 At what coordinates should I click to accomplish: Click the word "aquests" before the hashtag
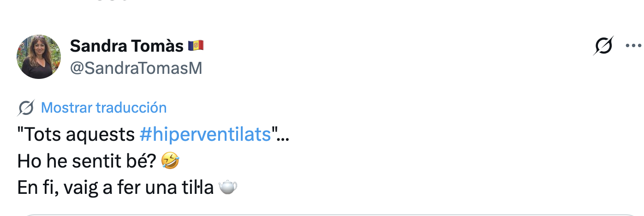pos(99,135)
